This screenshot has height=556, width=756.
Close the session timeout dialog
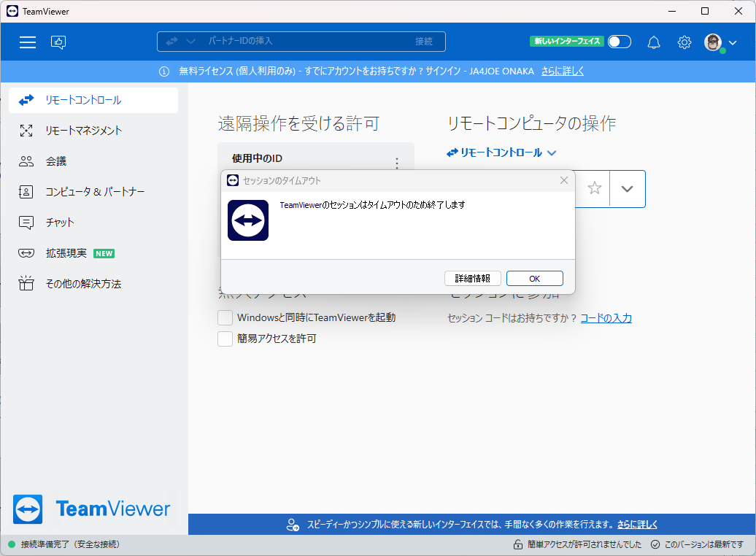563,180
